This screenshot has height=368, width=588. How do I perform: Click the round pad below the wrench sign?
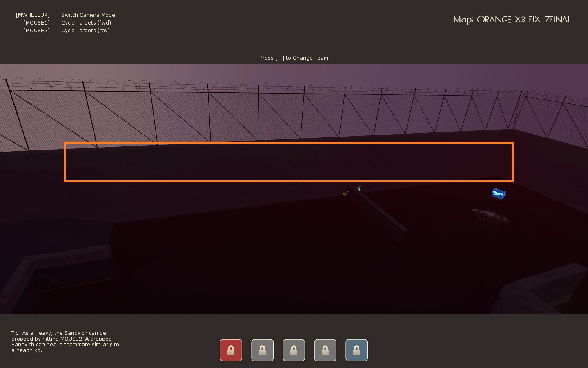pyautogui.click(x=489, y=215)
